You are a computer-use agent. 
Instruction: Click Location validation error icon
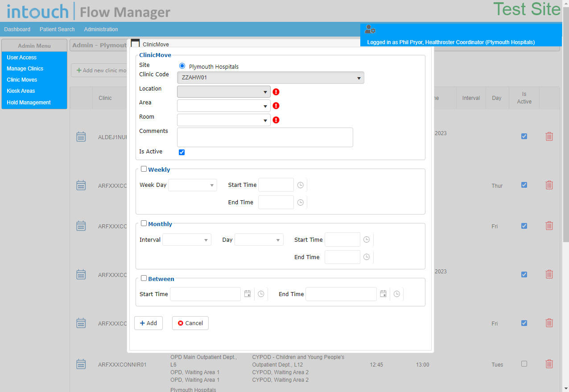tap(276, 92)
